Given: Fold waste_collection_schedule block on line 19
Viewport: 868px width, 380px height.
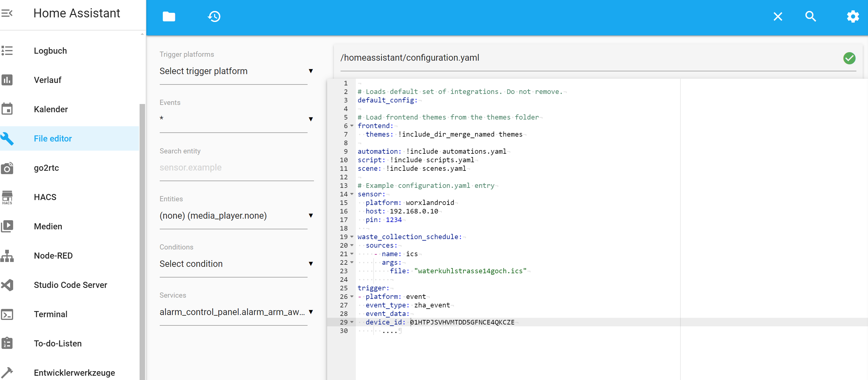Looking at the screenshot, I should [x=352, y=237].
